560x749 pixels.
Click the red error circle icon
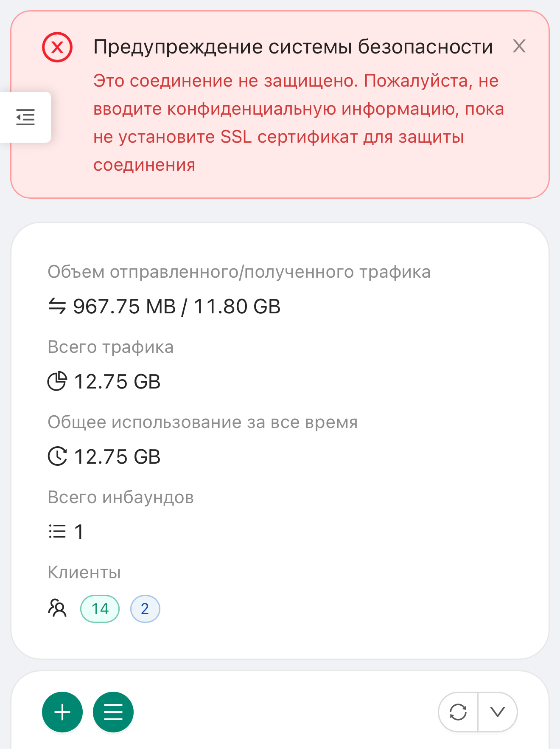click(x=57, y=47)
